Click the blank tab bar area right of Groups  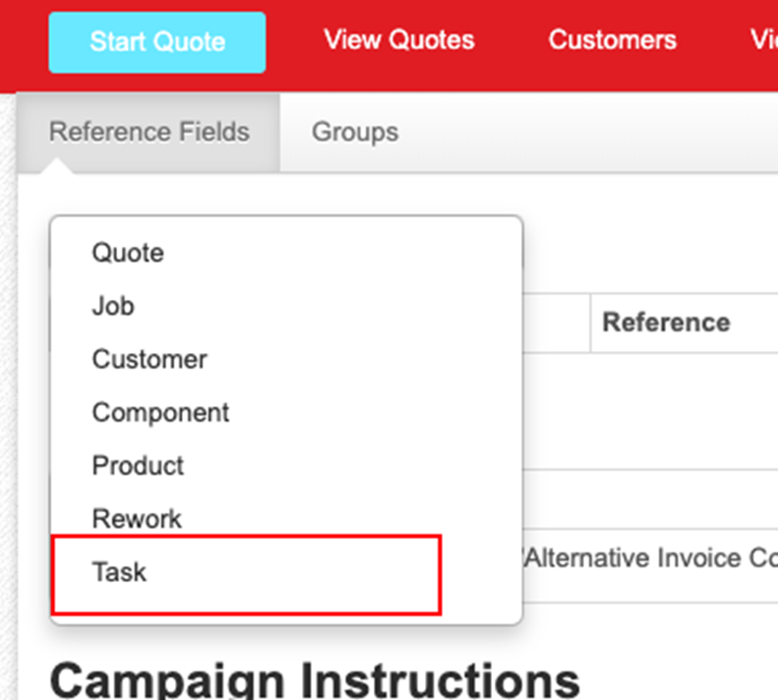click(x=590, y=132)
